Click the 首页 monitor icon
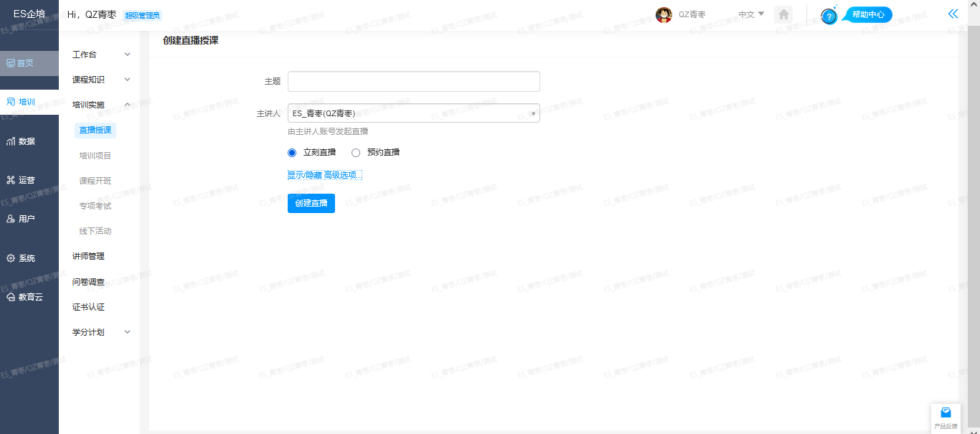This screenshot has width=980, height=434. click(x=11, y=63)
